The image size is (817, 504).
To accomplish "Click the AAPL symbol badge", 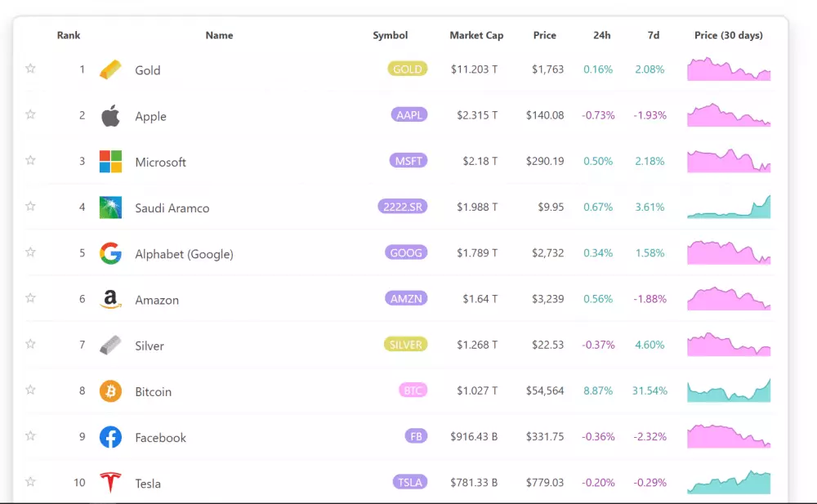I will point(408,114).
